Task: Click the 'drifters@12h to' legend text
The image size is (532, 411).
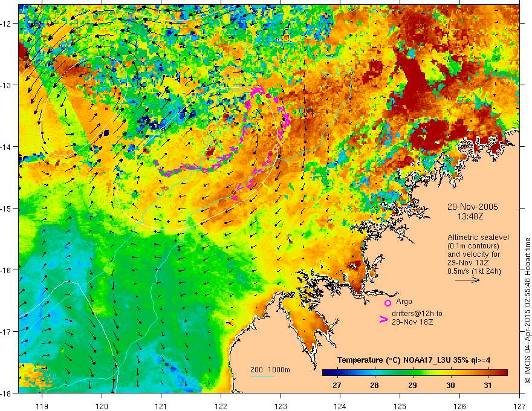Action: tap(417, 314)
